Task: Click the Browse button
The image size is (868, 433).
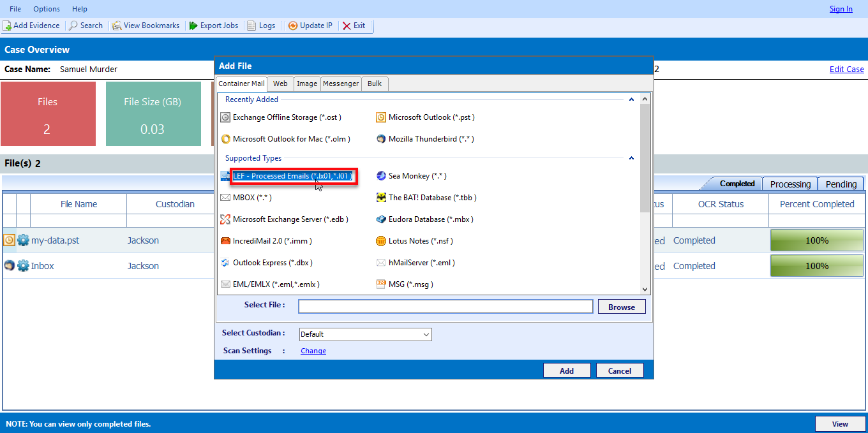Action: [x=621, y=306]
